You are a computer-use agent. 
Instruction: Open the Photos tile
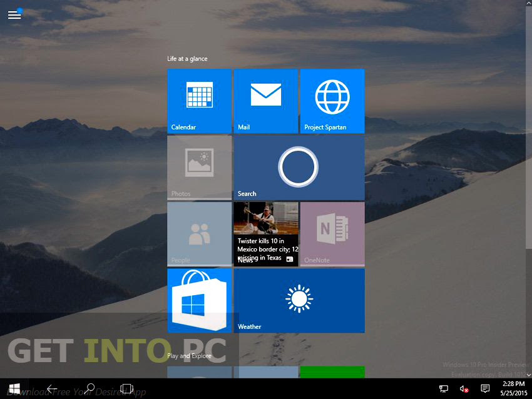(200, 168)
